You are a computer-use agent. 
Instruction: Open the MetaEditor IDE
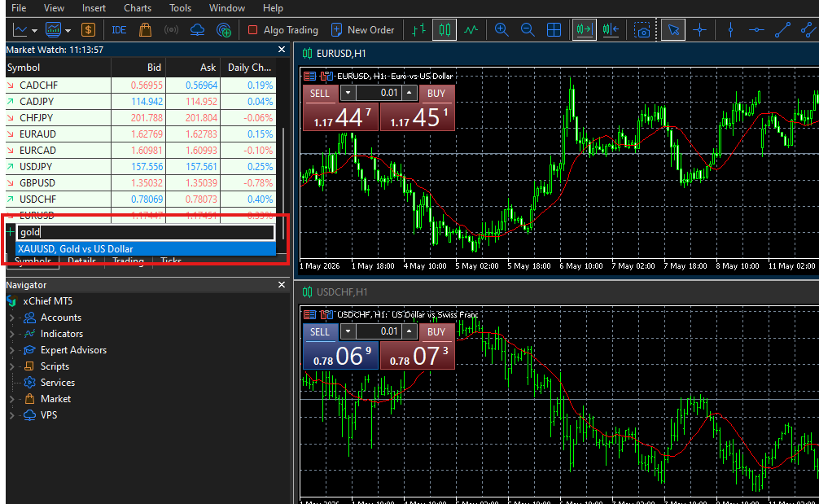[x=119, y=30]
